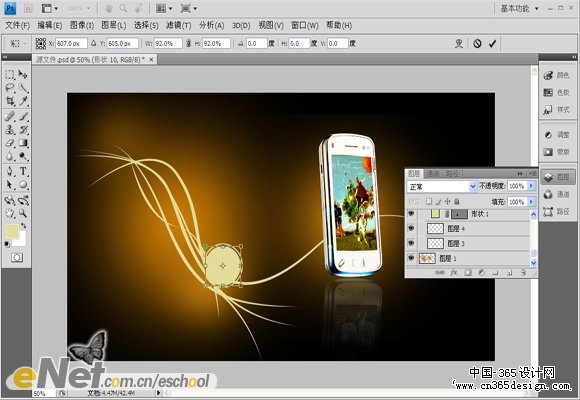
Task: Cancel transform with the circle-slash icon
Action: (x=477, y=44)
